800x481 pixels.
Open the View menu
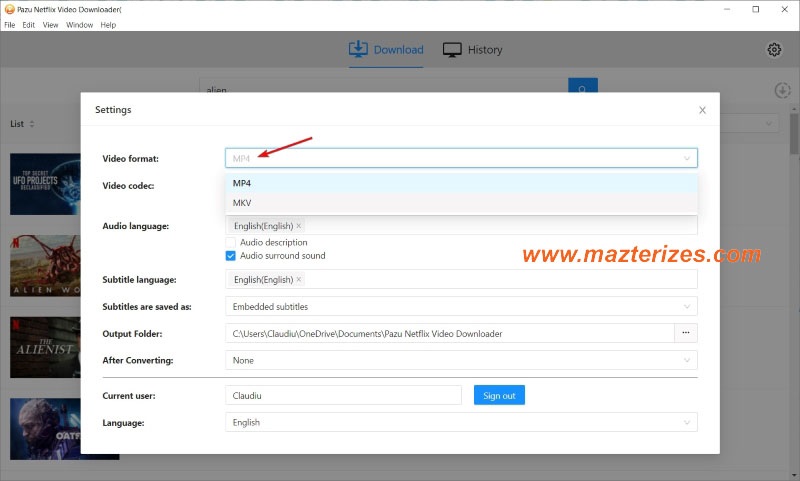pos(51,25)
